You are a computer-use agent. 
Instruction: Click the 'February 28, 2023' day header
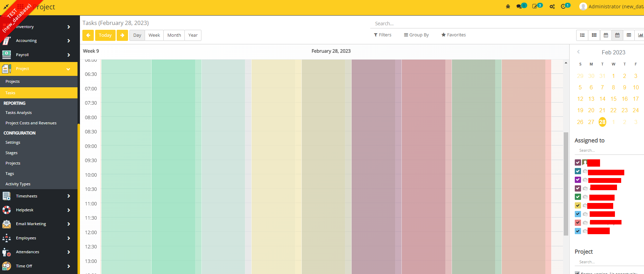331,51
